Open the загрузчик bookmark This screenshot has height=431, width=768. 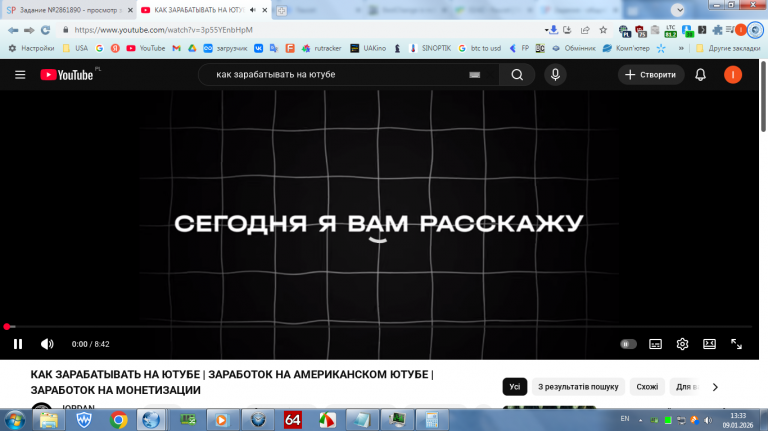point(226,48)
